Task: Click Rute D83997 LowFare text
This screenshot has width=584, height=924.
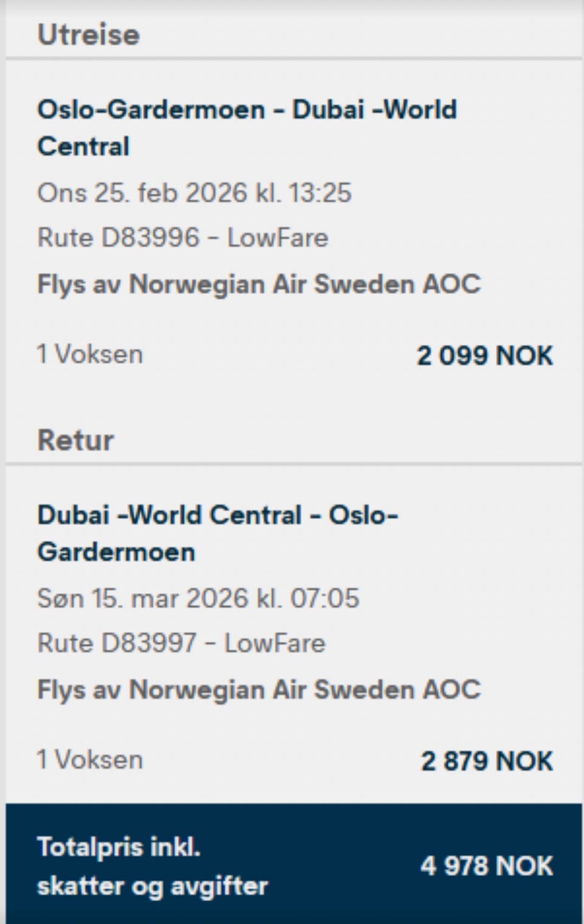Action: pos(181,643)
